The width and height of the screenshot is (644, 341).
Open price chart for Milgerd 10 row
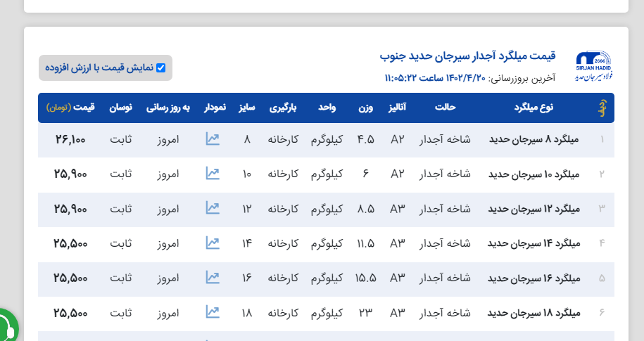coord(213,173)
